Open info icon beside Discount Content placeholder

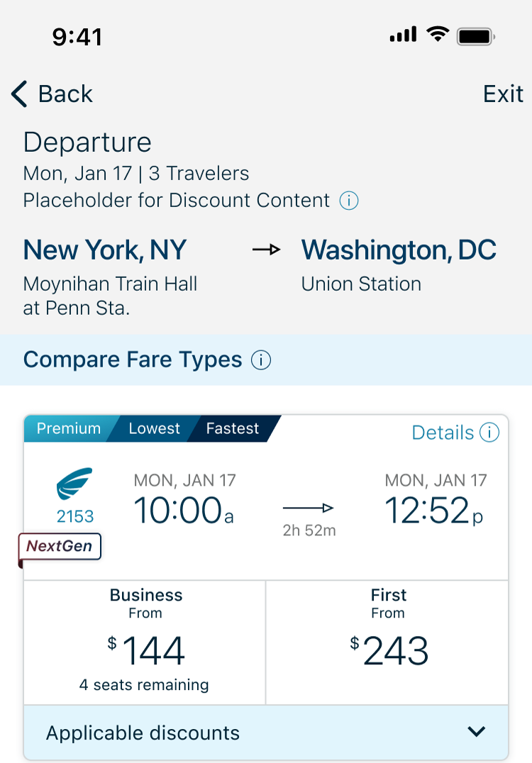[348, 201]
